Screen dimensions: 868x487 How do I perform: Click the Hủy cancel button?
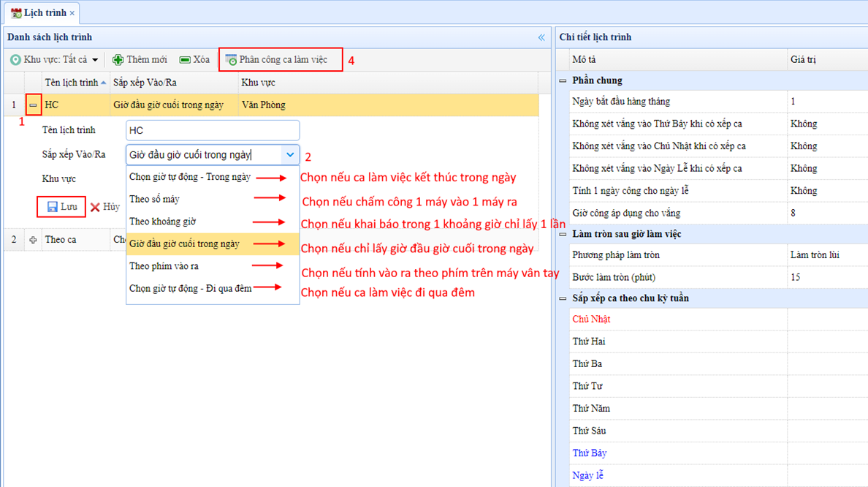point(105,207)
